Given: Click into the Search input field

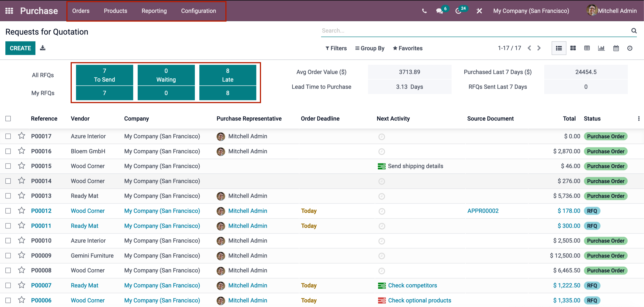Looking at the screenshot, I should coord(475,30).
